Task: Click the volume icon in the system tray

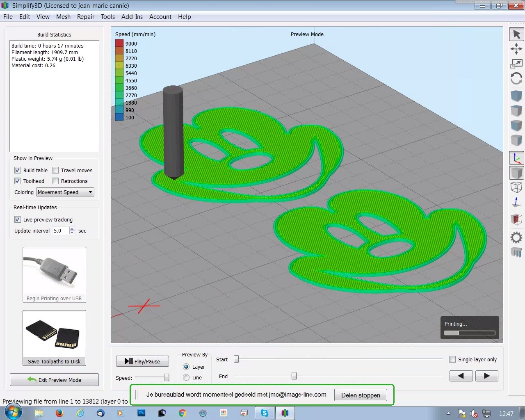Action: 474,413
